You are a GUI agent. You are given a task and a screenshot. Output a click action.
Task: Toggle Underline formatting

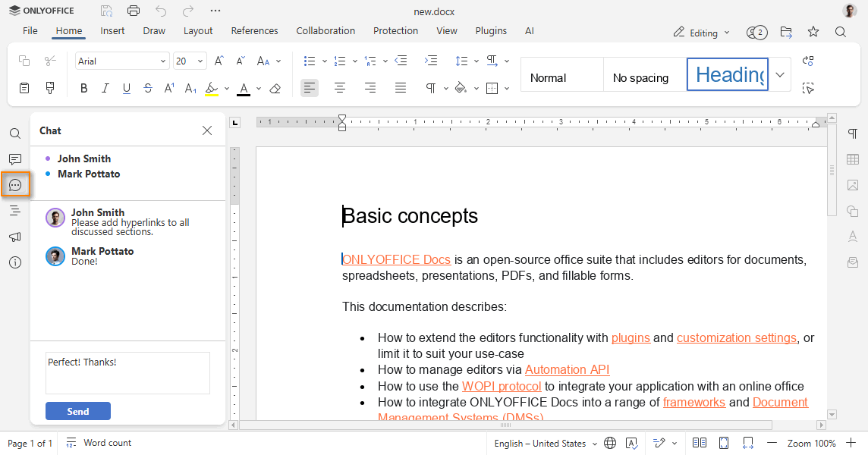(x=127, y=88)
